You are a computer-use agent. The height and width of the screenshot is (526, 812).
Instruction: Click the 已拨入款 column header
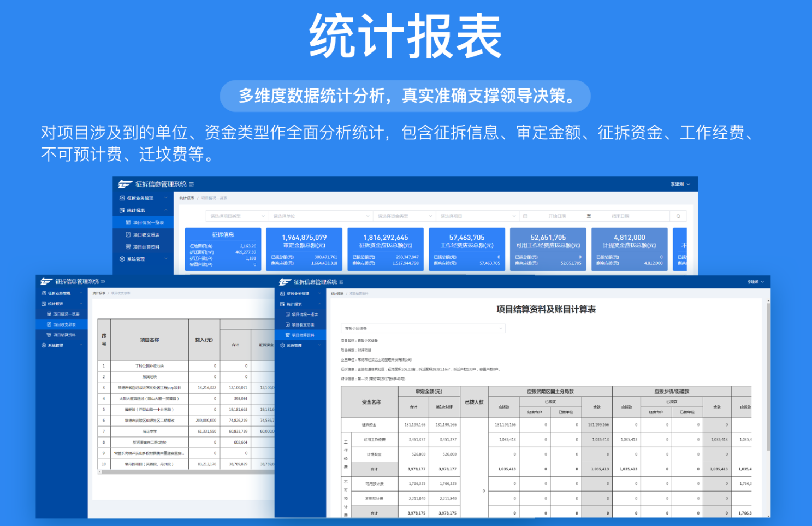474,402
